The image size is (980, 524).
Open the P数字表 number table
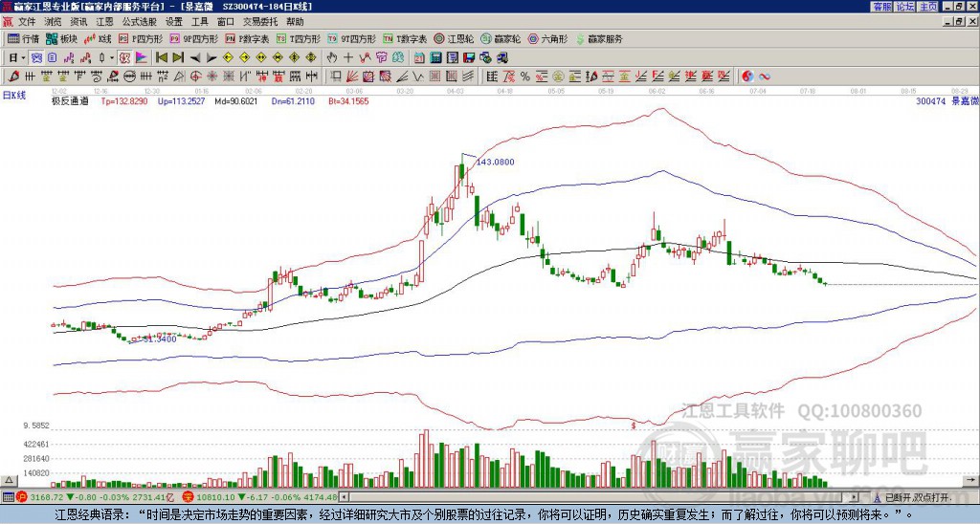tap(248, 38)
